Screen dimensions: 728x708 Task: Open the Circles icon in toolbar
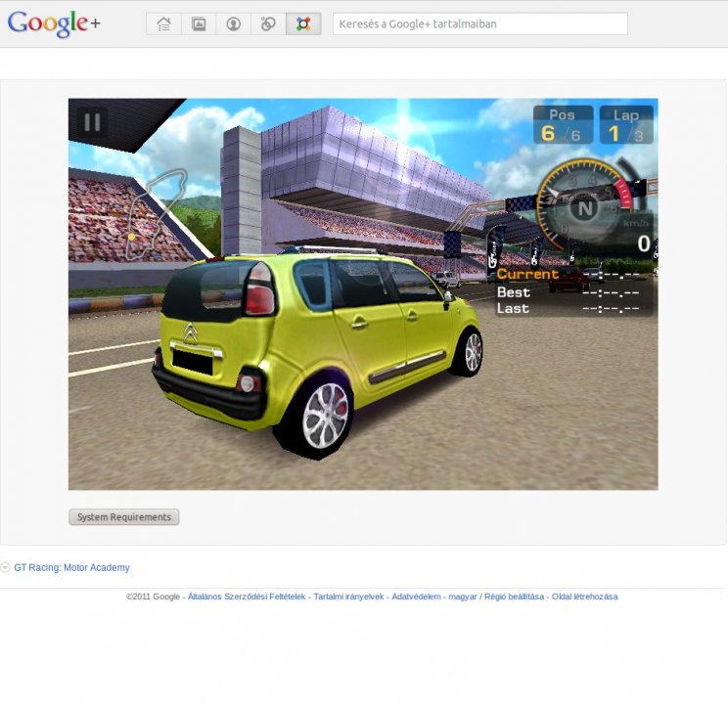[268, 23]
